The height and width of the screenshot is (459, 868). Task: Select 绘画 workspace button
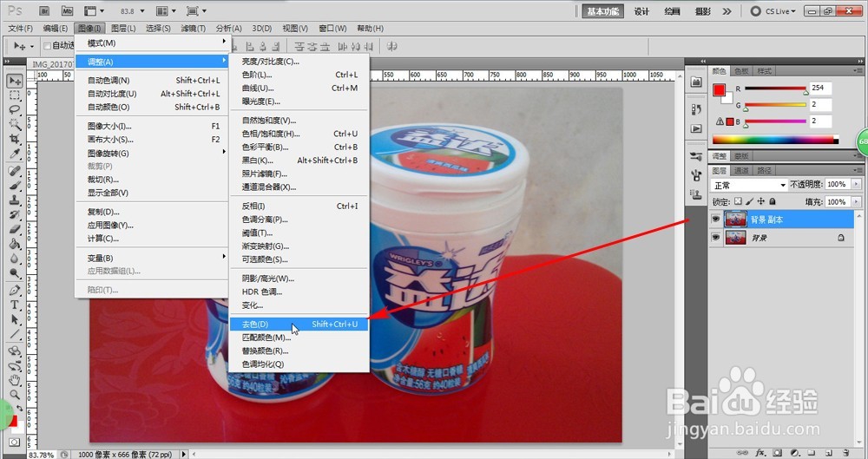[672, 11]
